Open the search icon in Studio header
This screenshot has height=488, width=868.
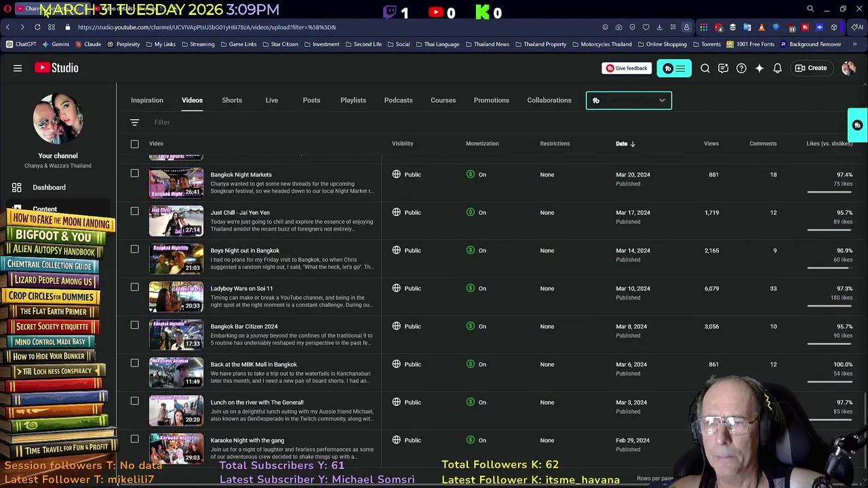(705, 68)
